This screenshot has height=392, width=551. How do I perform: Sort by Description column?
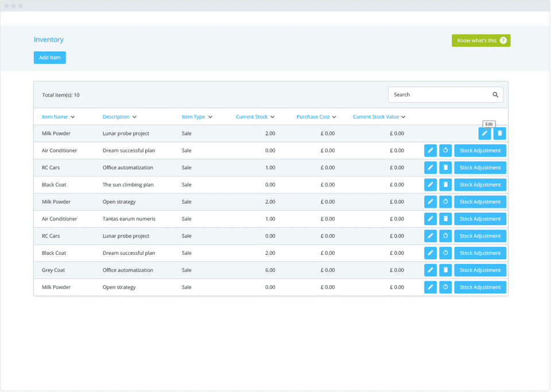(x=119, y=117)
